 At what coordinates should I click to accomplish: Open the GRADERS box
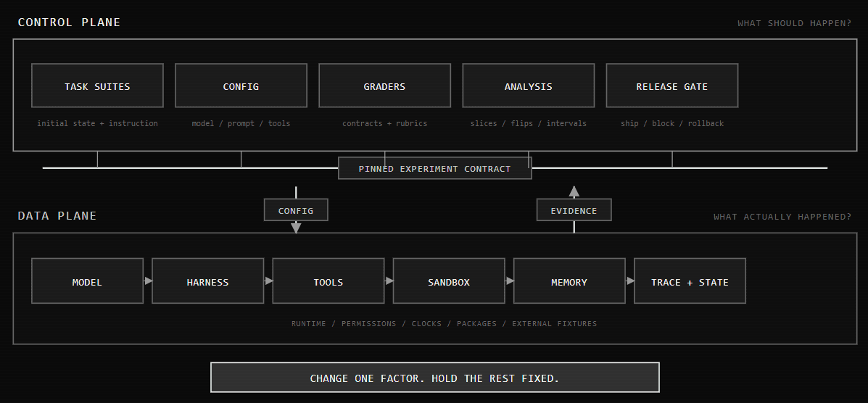click(x=385, y=86)
